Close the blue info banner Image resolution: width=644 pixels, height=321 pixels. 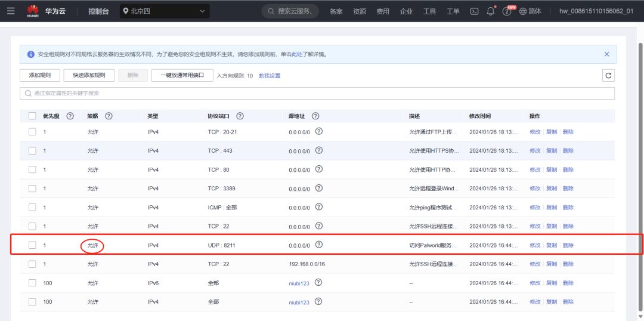click(x=607, y=54)
